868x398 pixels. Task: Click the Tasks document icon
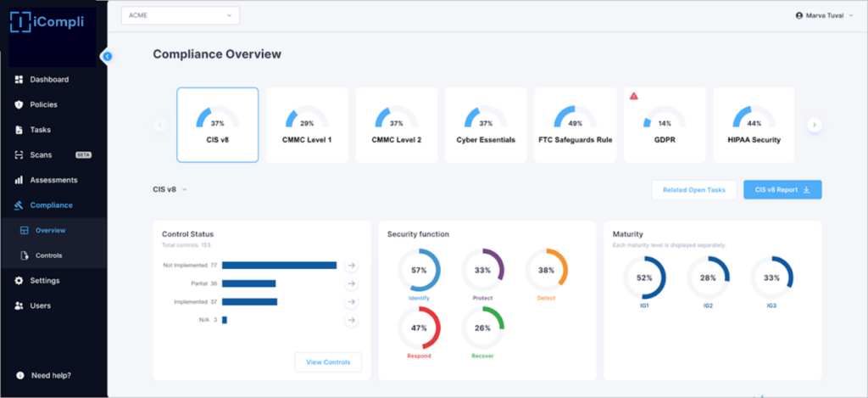click(x=19, y=130)
